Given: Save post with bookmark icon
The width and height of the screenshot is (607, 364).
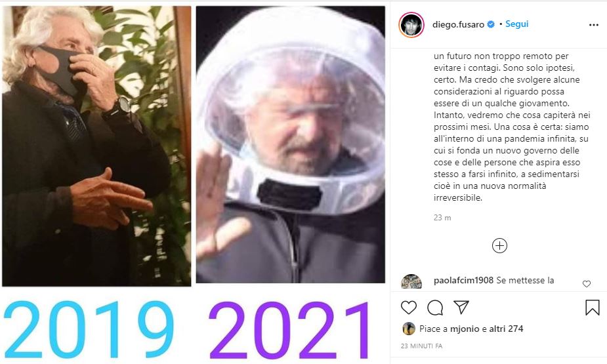Looking at the screenshot, I should (593, 308).
